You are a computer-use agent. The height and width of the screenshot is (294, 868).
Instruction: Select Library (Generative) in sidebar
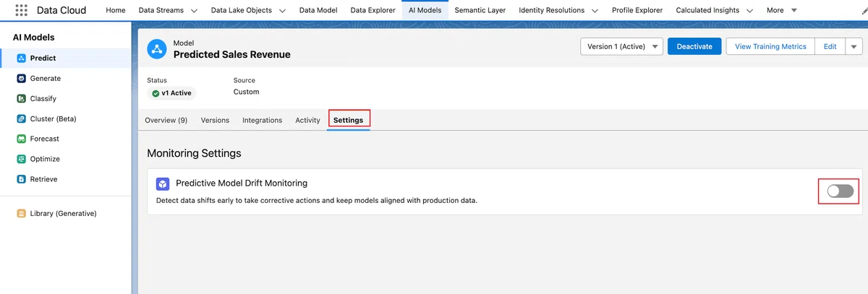click(x=66, y=214)
